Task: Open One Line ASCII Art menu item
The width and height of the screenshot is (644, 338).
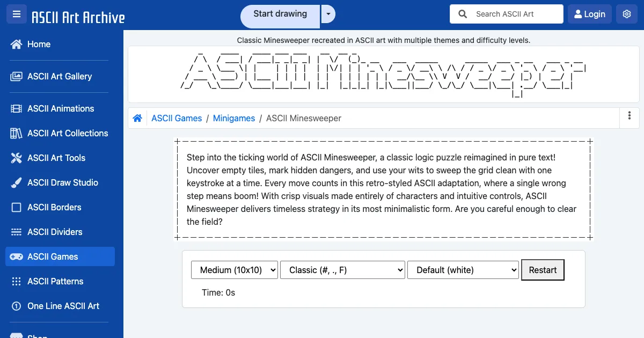Action: 63,306
